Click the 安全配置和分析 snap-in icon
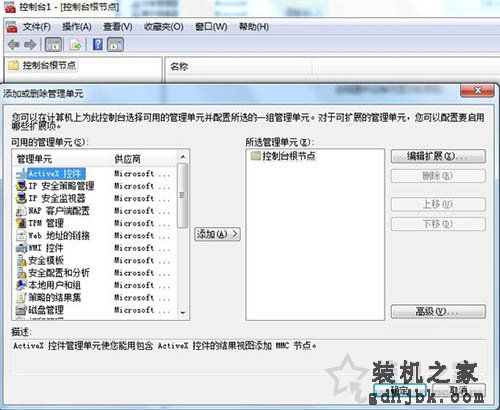Image resolution: width=500 pixels, height=410 pixels. 22,273
